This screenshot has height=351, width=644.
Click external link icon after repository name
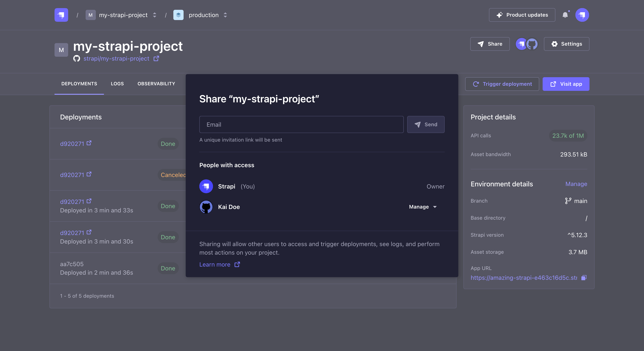156,58
